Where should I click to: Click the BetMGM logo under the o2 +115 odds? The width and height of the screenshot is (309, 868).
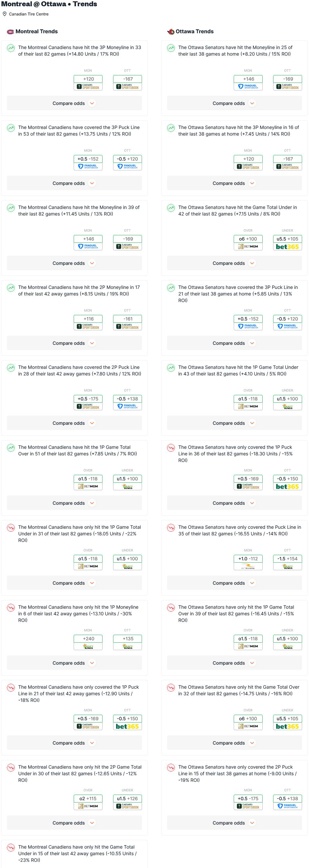88,806
